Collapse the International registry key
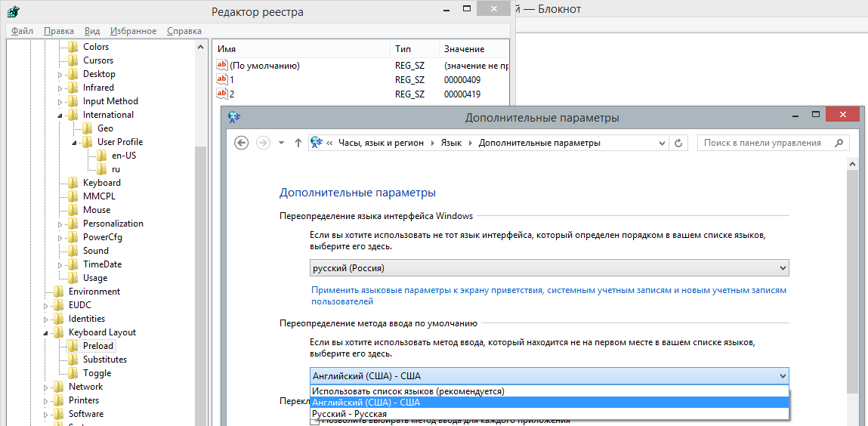This screenshot has height=426, width=868. (61, 115)
